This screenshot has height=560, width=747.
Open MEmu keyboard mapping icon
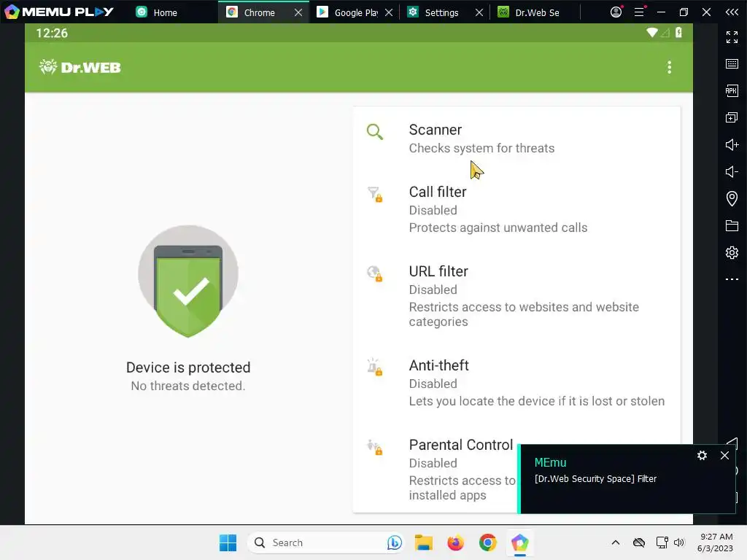point(732,64)
